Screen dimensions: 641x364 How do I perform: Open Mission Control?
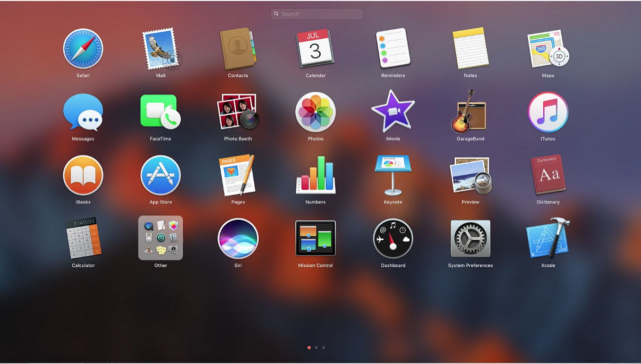[x=316, y=239]
